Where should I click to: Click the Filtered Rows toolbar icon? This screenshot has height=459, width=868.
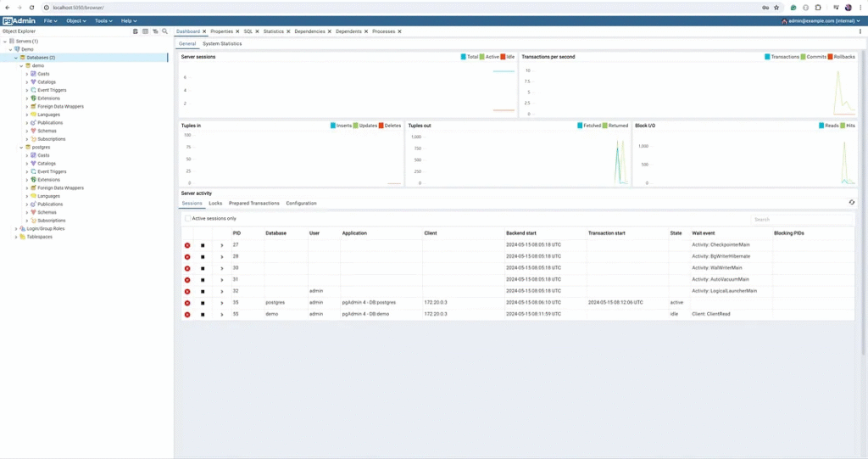(x=155, y=31)
